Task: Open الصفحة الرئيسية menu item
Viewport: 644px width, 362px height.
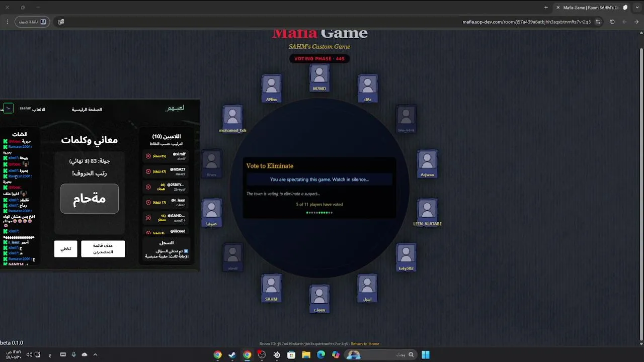Action: [87, 110]
